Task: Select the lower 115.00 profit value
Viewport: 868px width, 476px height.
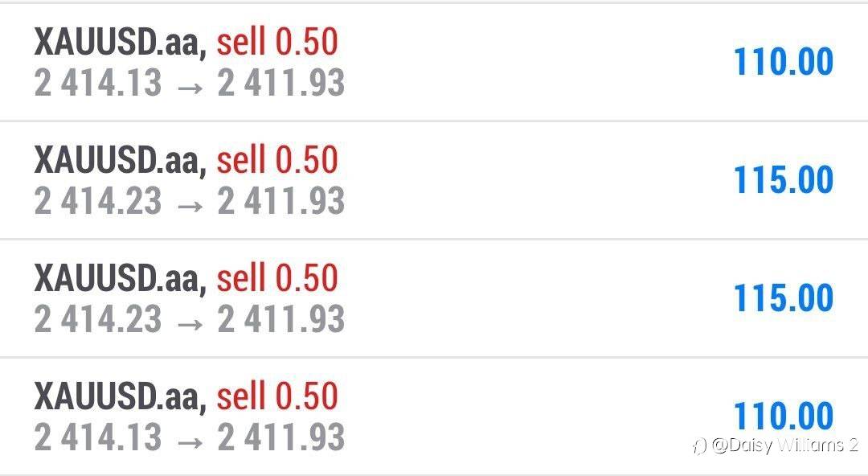Action: (x=784, y=297)
